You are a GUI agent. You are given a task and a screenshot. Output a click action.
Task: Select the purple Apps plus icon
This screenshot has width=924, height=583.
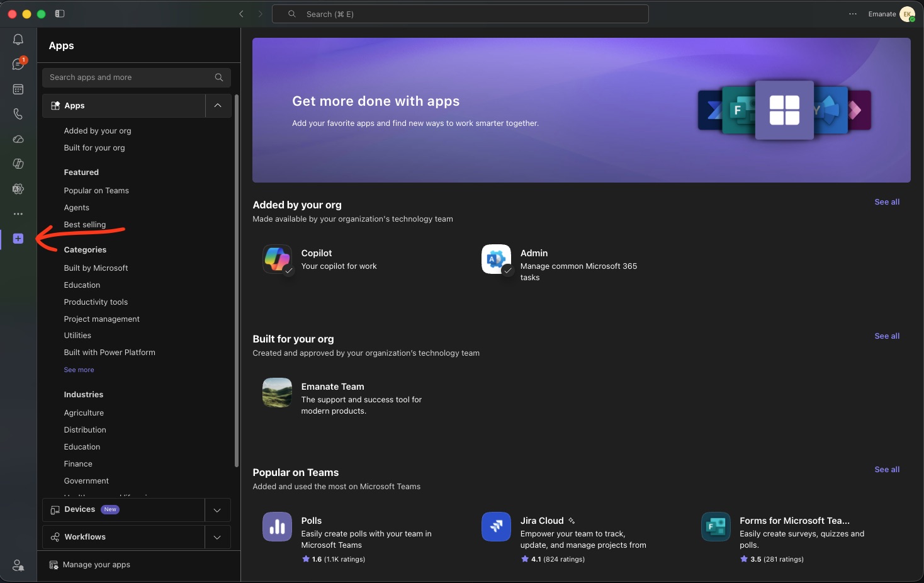(x=18, y=239)
